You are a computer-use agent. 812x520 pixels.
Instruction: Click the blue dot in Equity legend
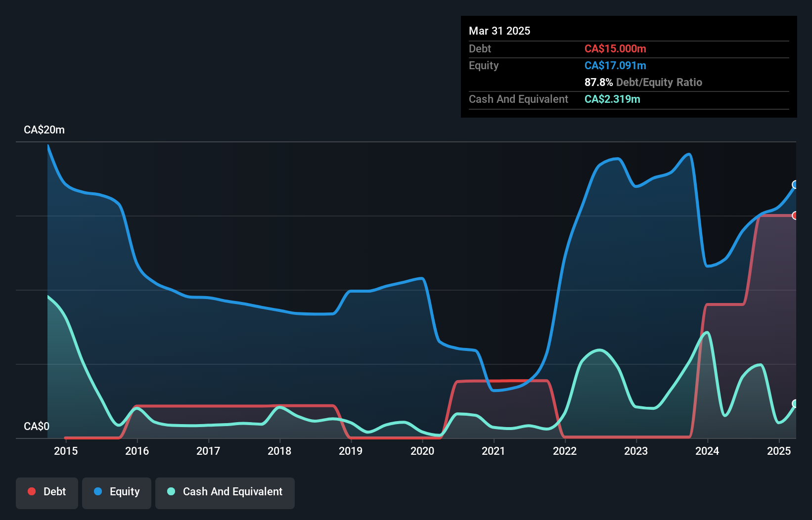pyautogui.click(x=98, y=491)
